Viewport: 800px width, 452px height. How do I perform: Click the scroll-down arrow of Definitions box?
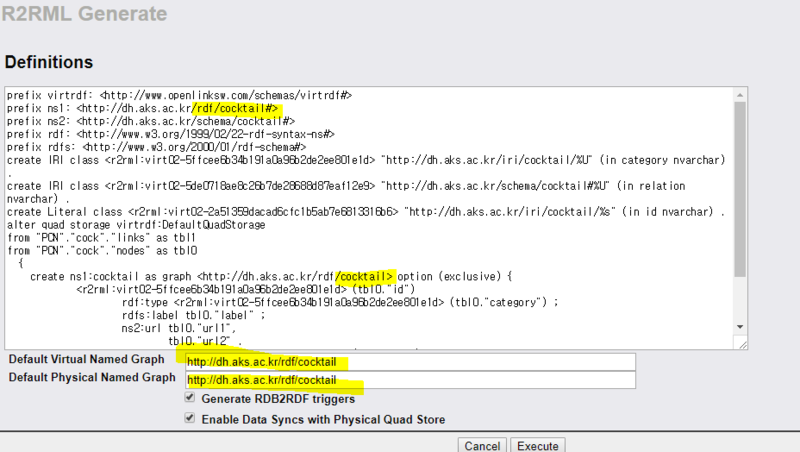(740, 326)
